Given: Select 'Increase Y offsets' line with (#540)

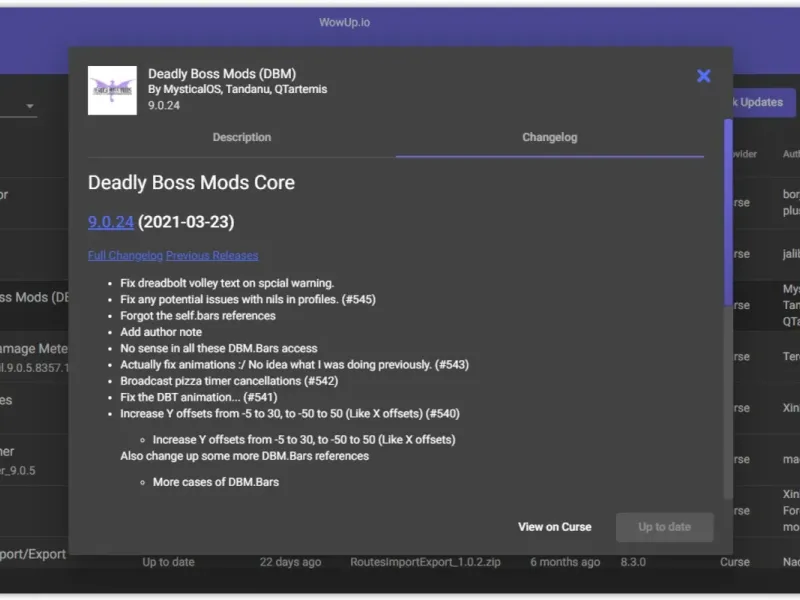Looking at the screenshot, I should [290, 414].
